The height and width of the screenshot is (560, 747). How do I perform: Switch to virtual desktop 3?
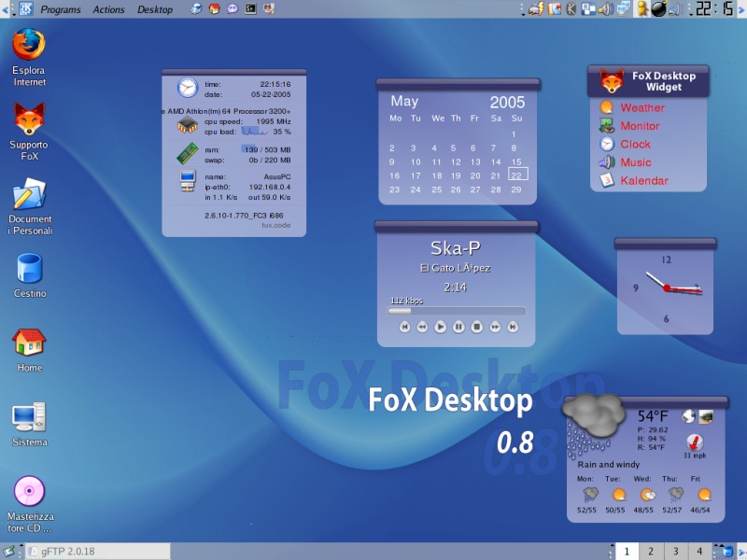pyautogui.click(x=675, y=552)
